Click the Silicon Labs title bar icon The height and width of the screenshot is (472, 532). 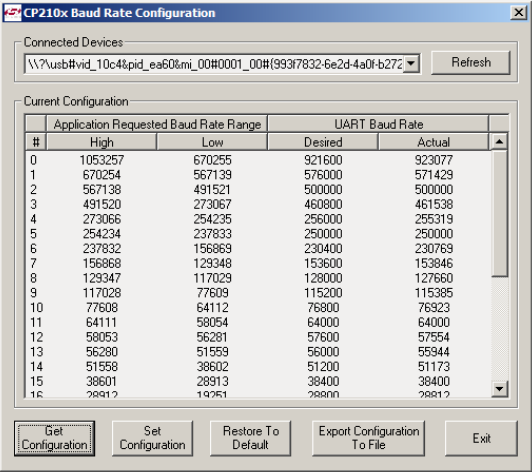[x=13, y=13]
